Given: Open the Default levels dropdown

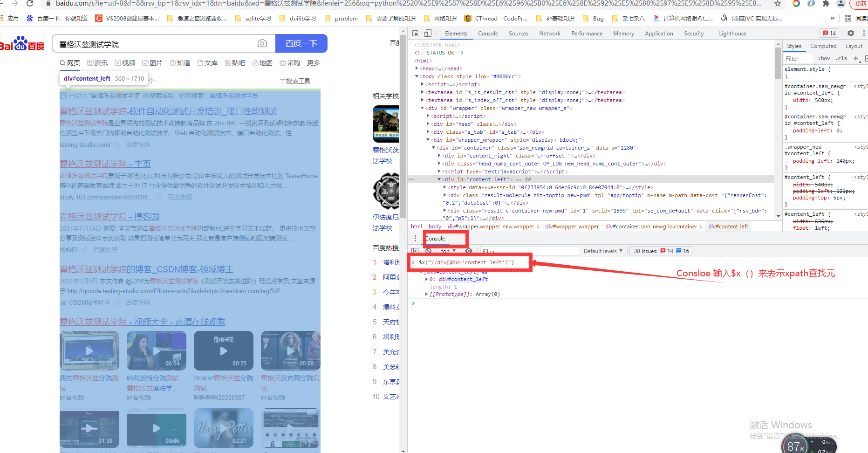Looking at the screenshot, I should click(603, 251).
